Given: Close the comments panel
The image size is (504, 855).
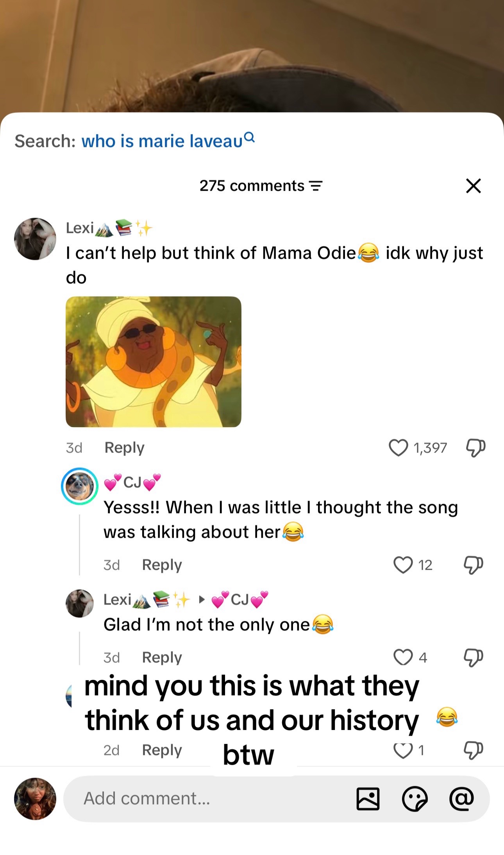Looking at the screenshot, I should point(474,186).
